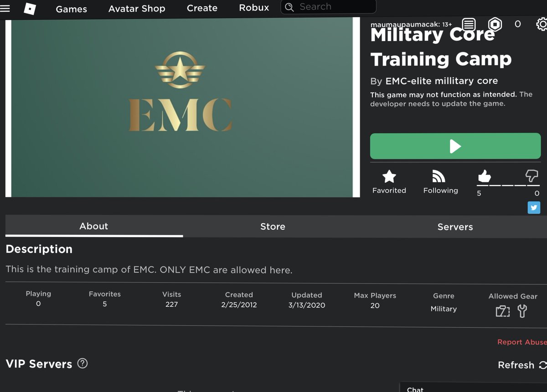Click the Created date 2/25/2012
Viewport: 547px width, 392px height.
pyautogui.click(x=239, y=305)
